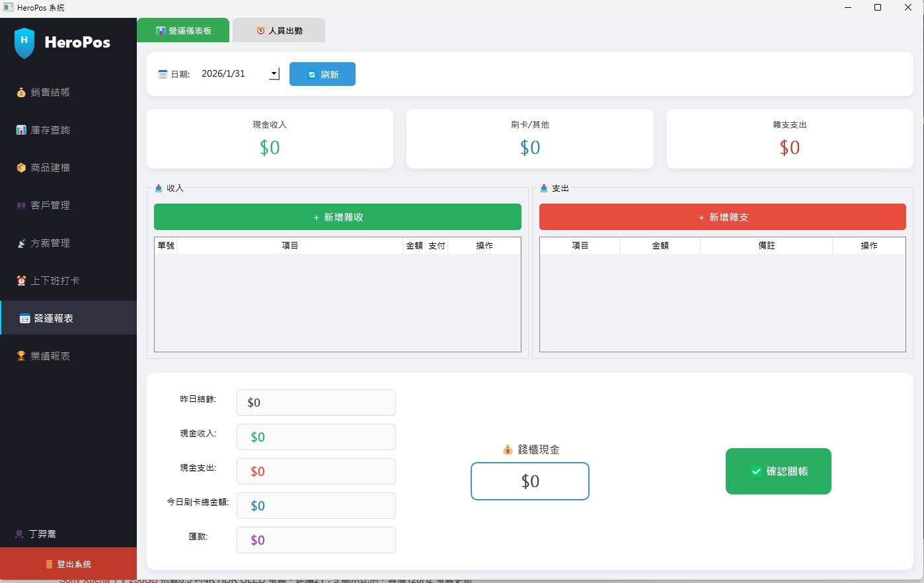The height and width of the screenshot is (583, 924).
Task: Click the 登出系統 logout icon
Action: click(49, 564)
